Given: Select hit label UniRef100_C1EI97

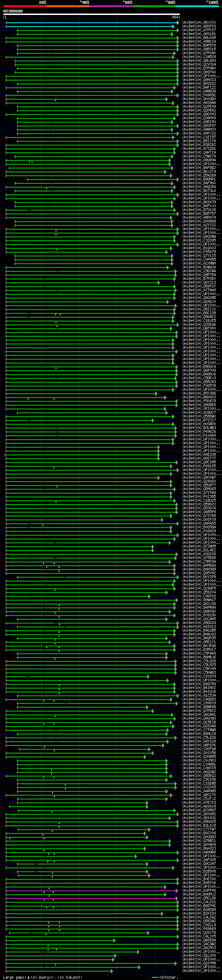Looking at the screenshot, I should pyautogui.click(x=199, y=137).
